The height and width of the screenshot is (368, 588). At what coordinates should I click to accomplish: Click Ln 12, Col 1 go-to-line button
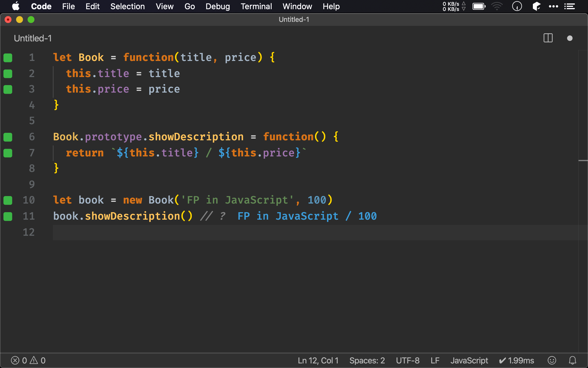(318, 360)
